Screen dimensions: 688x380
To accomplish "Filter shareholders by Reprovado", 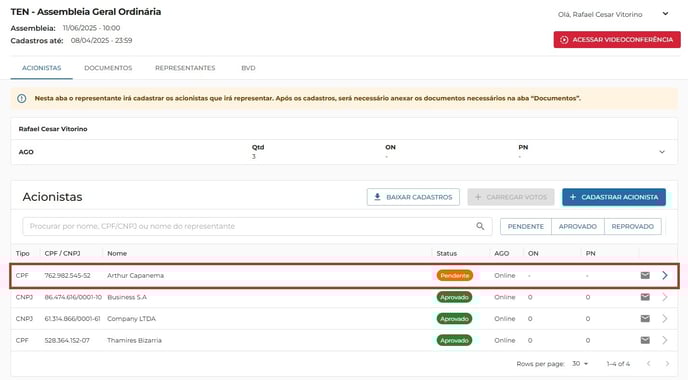I will 633,226.
